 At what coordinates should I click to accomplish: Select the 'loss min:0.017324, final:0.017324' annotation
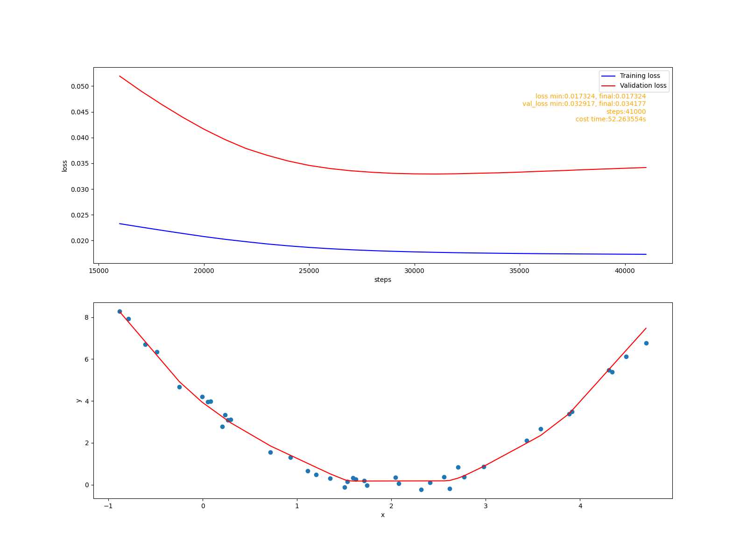click(x=591, y=96)
